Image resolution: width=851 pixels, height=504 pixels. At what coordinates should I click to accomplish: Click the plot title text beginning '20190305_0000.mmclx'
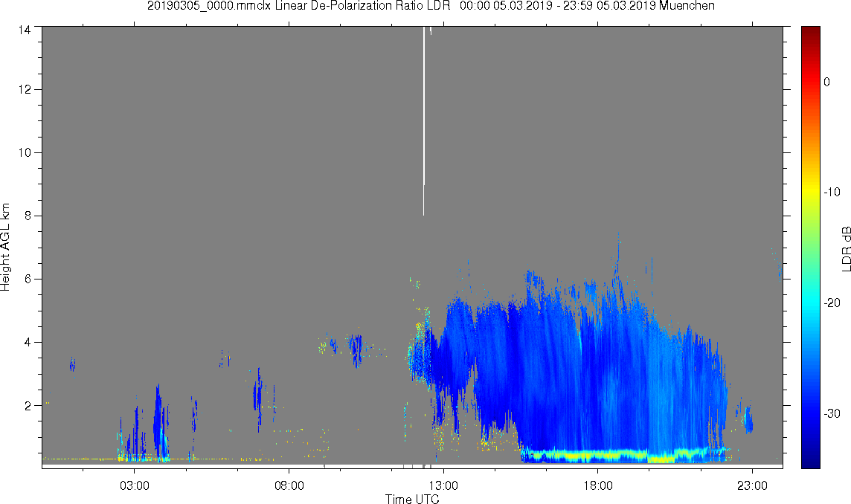(431, 6)
